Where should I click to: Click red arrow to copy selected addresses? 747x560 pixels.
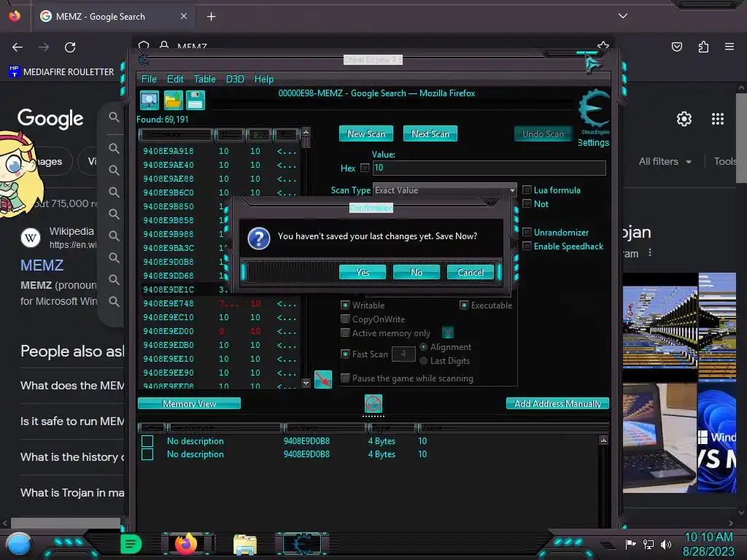(323, 379)
